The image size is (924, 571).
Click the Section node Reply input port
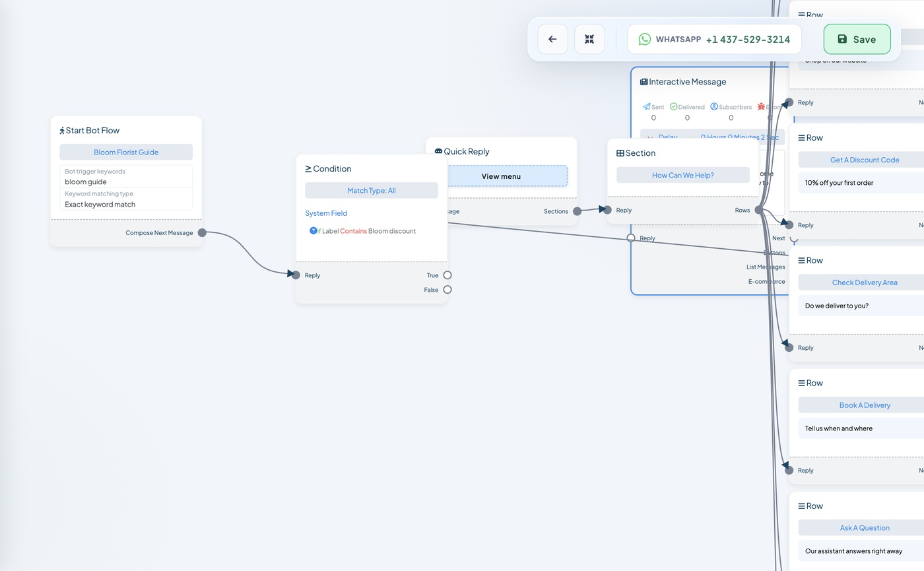[607, 210]
